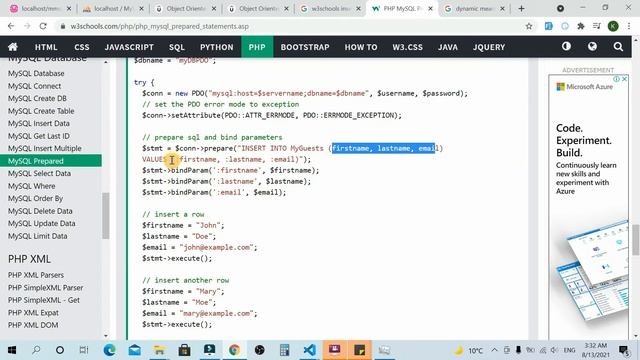Switch to the localhost phpMyAdmin tab
The image size is (640, 360).
(113, 9)
